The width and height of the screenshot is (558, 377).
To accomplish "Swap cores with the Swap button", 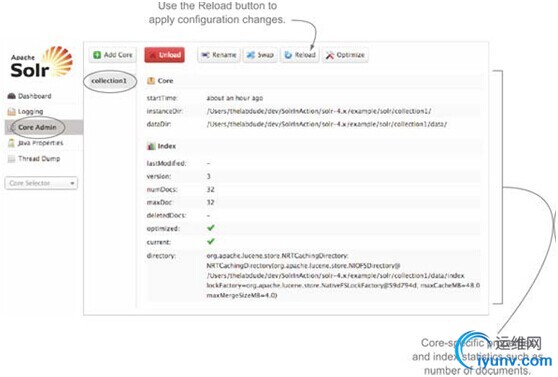I will pos(260,55).
